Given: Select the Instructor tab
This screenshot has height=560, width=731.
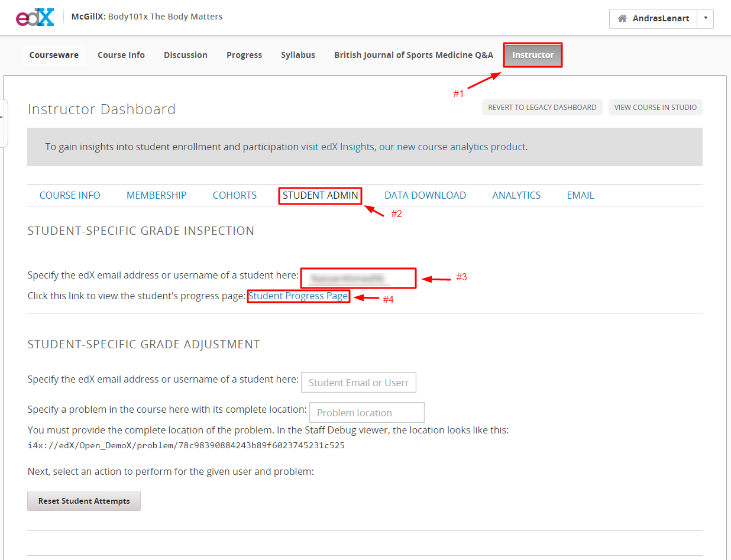Looking at the screenshot, I should pos(533,55).
